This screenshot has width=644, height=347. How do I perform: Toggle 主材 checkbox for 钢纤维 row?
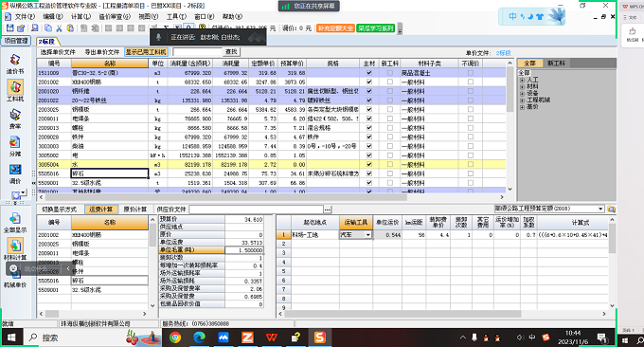[x=368, y=91]
